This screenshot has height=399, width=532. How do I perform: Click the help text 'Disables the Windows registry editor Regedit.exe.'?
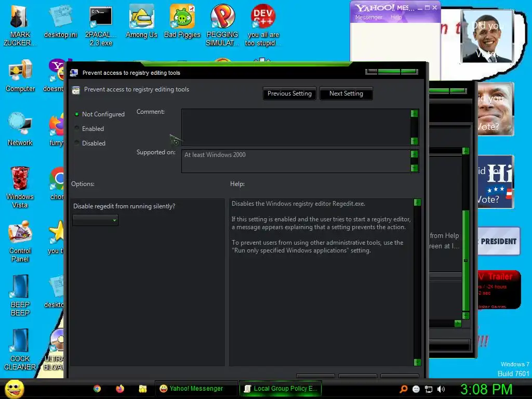click(299, 204)
